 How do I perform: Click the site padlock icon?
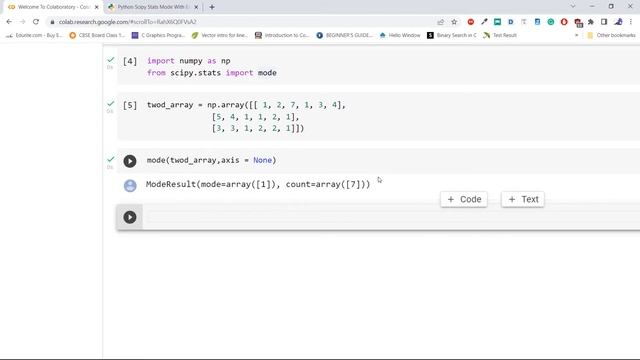point(52,22)
